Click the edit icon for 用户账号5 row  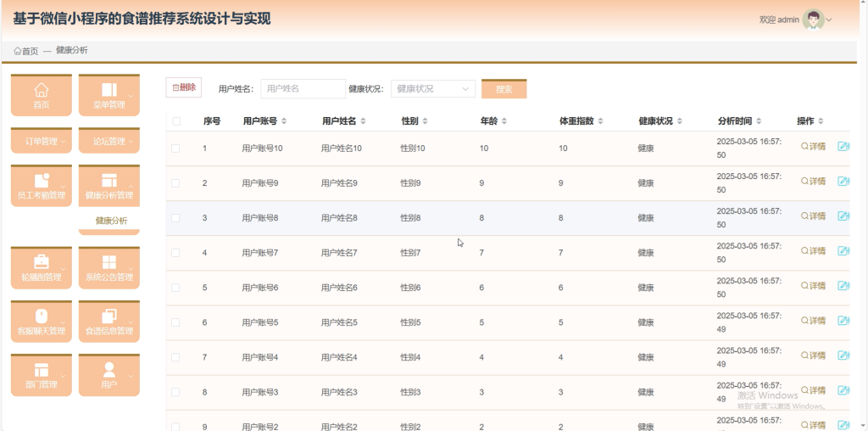pyautogui.click(x=843, y=321)
